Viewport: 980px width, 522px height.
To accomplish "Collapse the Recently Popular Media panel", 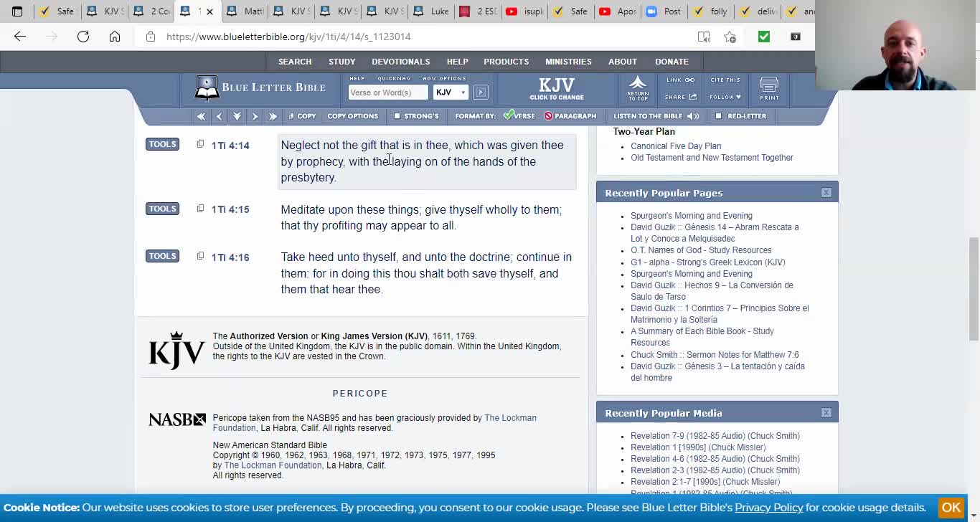I will [x=826, y=412].
